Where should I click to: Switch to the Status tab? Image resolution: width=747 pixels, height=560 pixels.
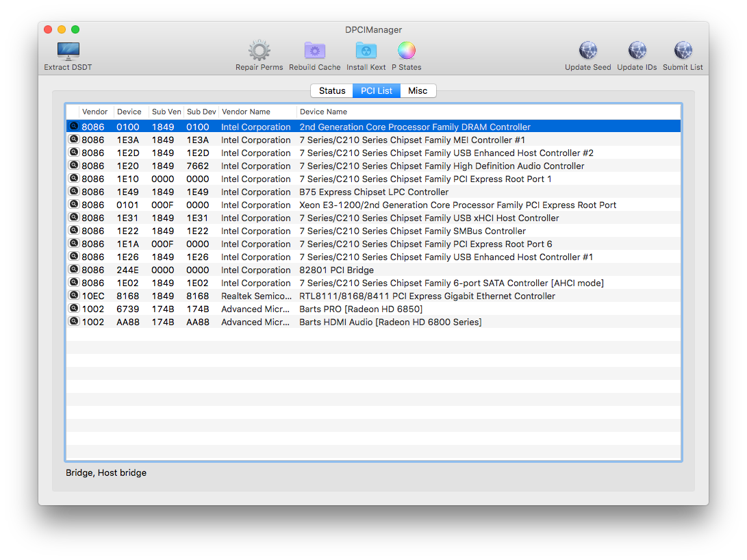point(332,91)
